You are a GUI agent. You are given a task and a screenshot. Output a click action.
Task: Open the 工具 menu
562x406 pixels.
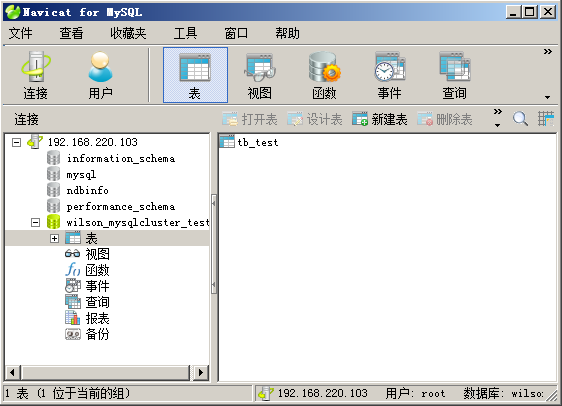pyautogui.click(x=185, y=33)
